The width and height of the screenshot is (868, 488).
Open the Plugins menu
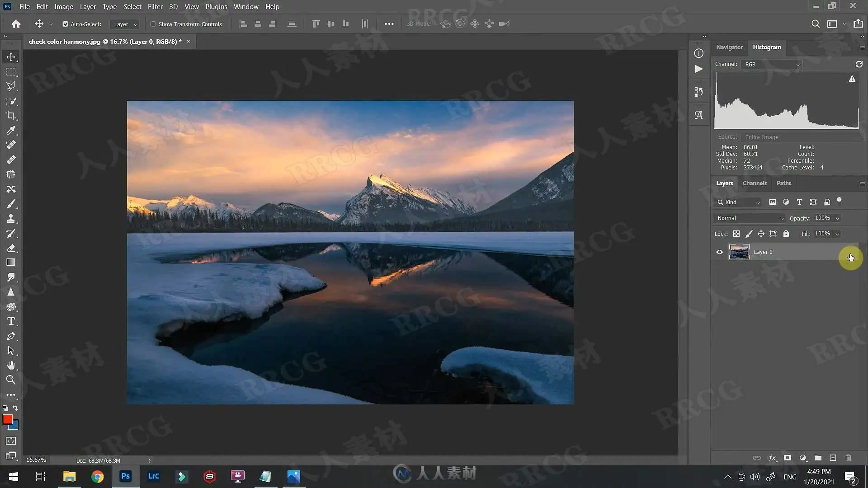tap(216, 7)
